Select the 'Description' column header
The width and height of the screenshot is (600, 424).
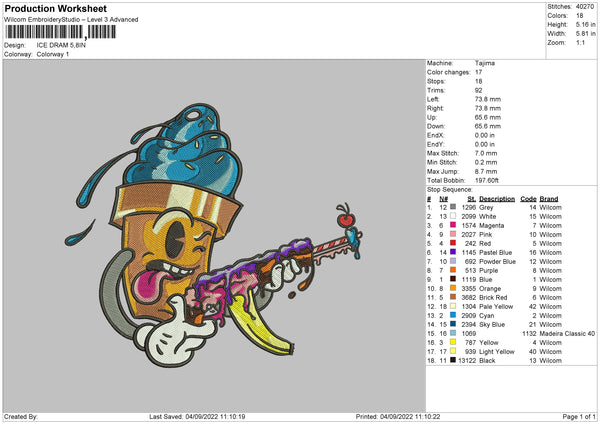tap(497, 199)
